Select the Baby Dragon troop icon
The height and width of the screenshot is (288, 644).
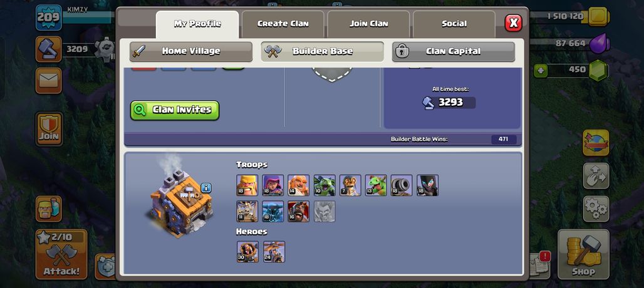pos(376,185)
